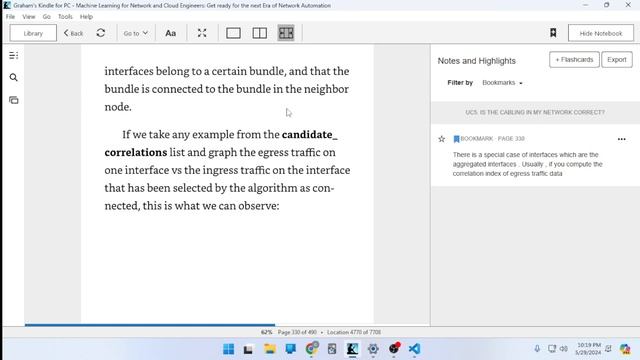This screenshot has height=360, width=640.
Task: Open the clock and date in taskbar
Action: click(588, 349)
